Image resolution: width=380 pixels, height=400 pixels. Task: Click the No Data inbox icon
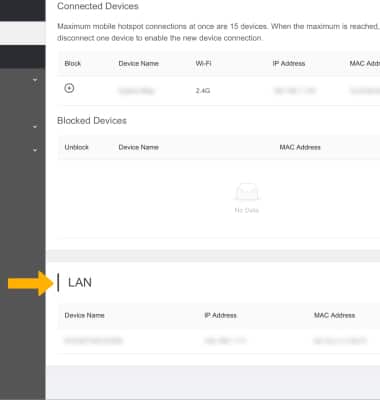pyautogui.click(x=247, y=192)
